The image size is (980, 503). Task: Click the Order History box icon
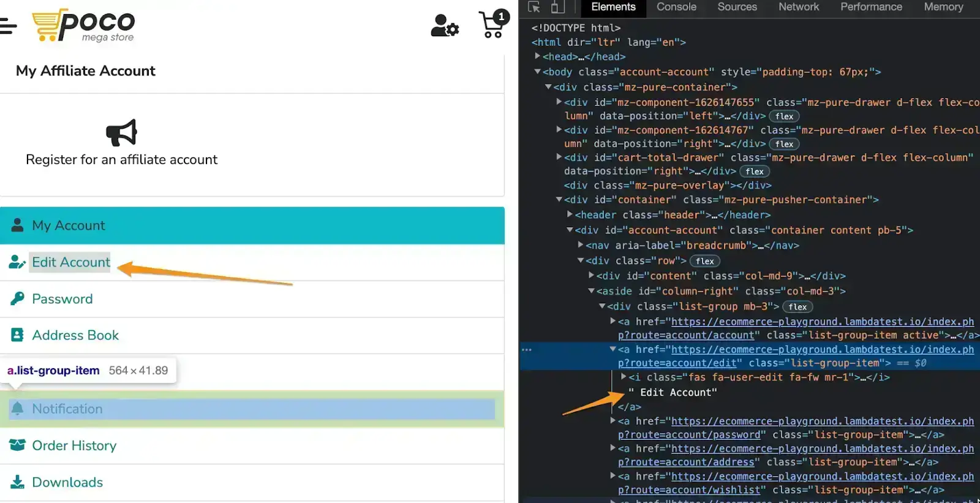pos(17,445)
